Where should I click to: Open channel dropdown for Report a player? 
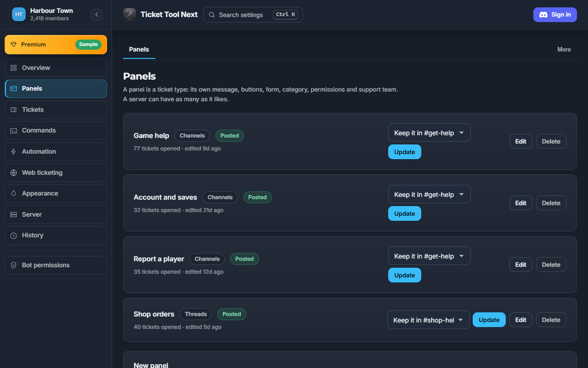430,256
